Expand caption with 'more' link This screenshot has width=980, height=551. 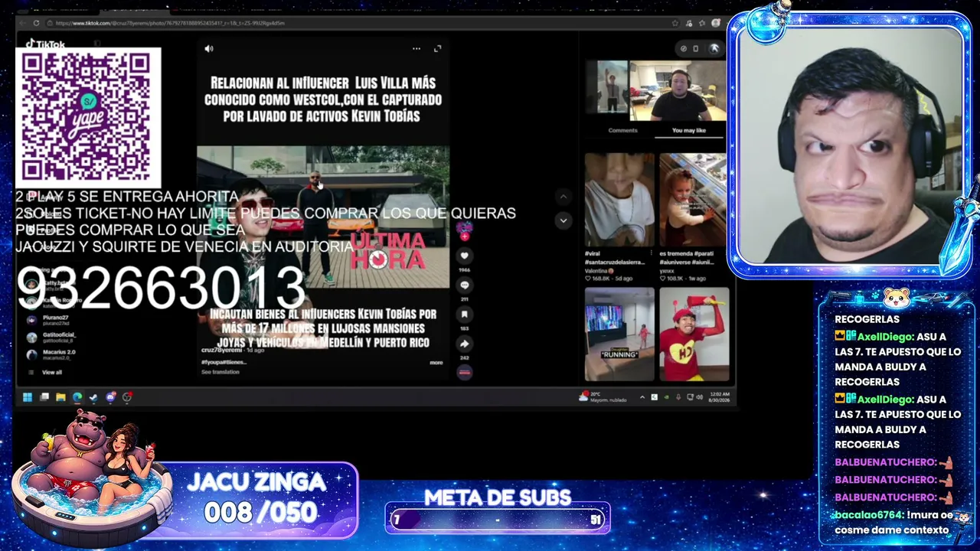pyautogui.click(x=436, y=363)
